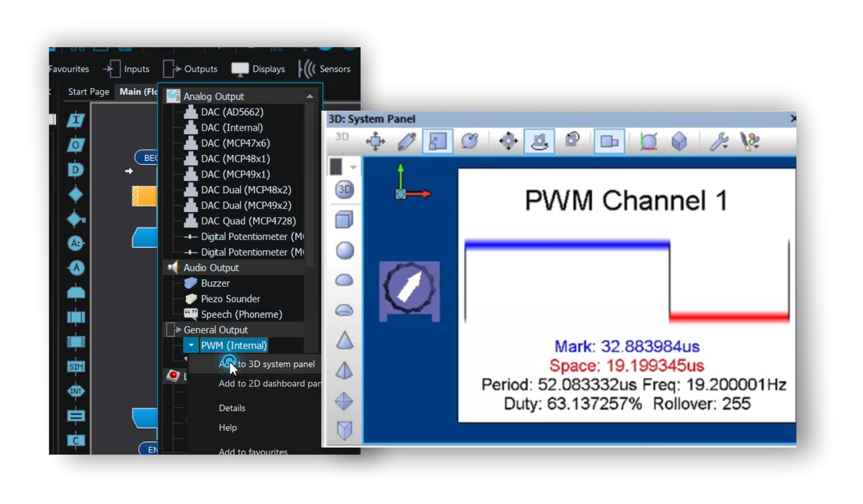Click the round 3D shapes button

point(344,190)
